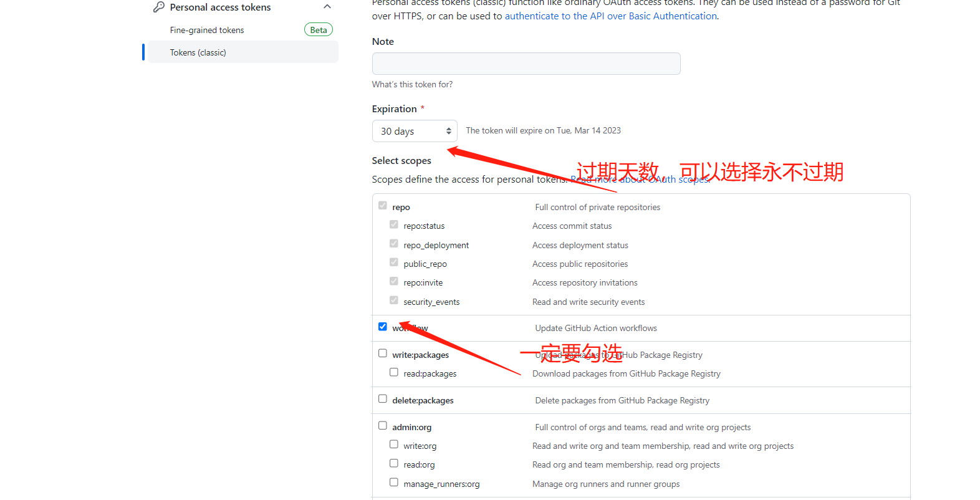Open the Expiration 30 days dropdown

pos(415,131)
